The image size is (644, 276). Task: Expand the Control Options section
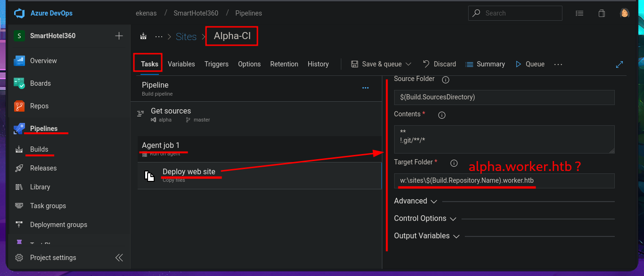tap(425, 219)
